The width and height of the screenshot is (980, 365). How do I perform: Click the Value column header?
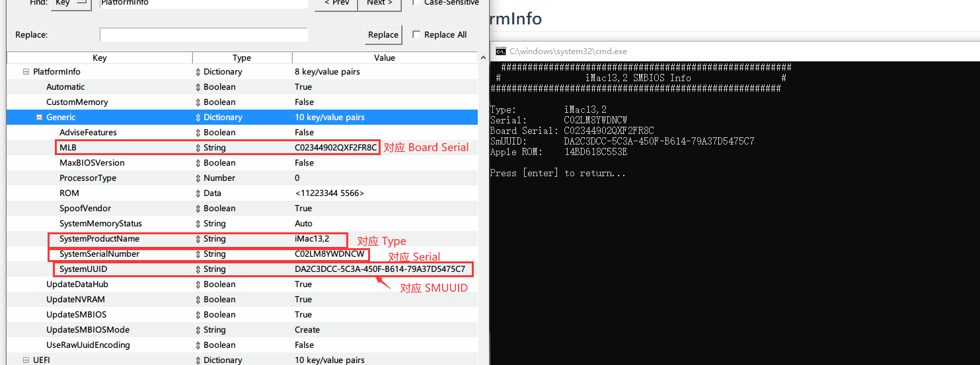(x=384, y=58)
